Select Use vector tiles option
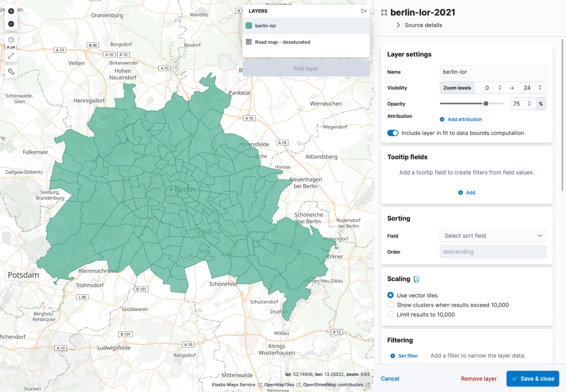Viewport: 566px width, 392px height. coord(390,295)
